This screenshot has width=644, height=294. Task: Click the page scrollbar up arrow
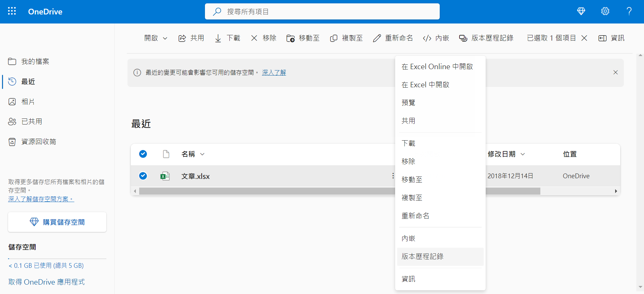click(x=640, y=55)
